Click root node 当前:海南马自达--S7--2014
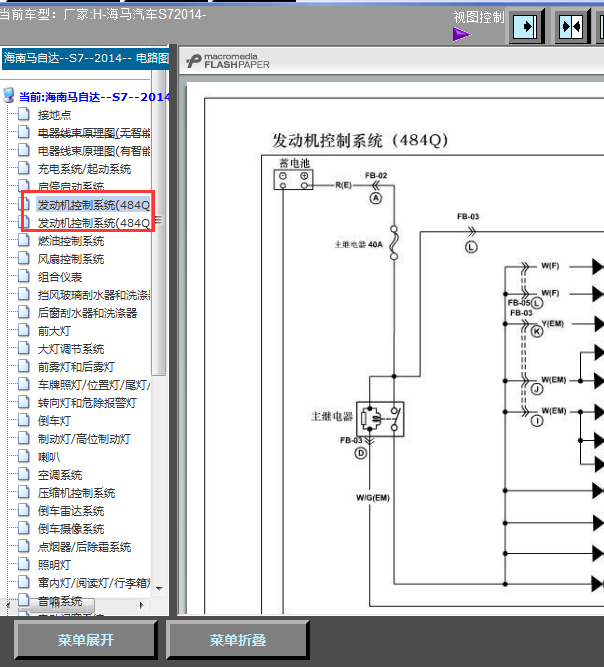The height and width of the screenshot is (667, 604). click(94, 97)
